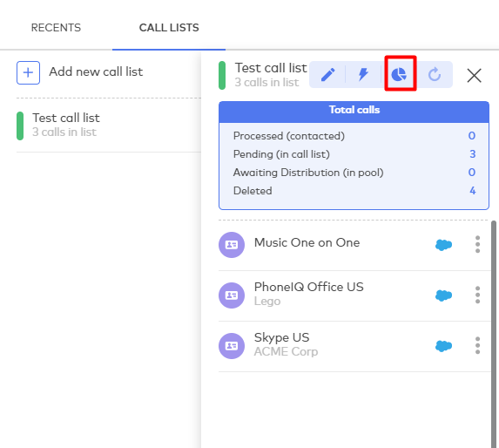Open the pie chart statistics icon

[399, 75]
